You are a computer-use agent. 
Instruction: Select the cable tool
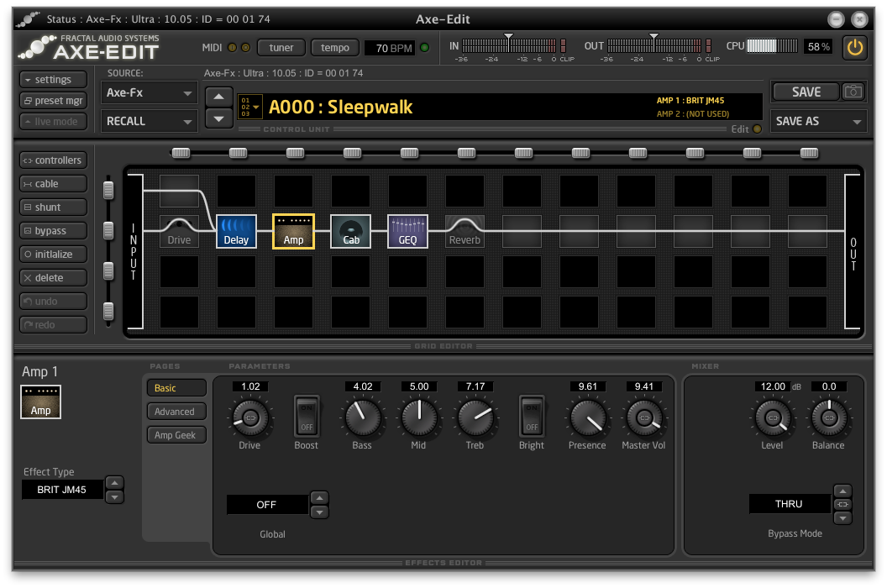click(53, 184)
